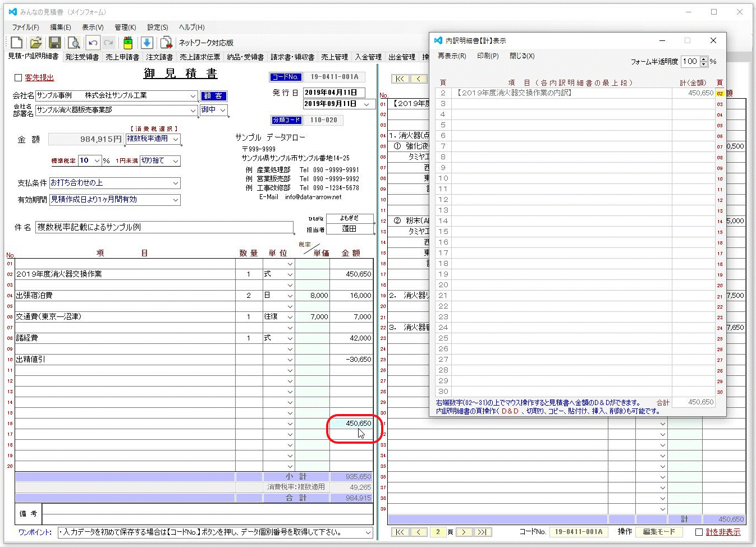Switch to the 請求書・領収書 tab
The image size is (756, 547).
292,57
